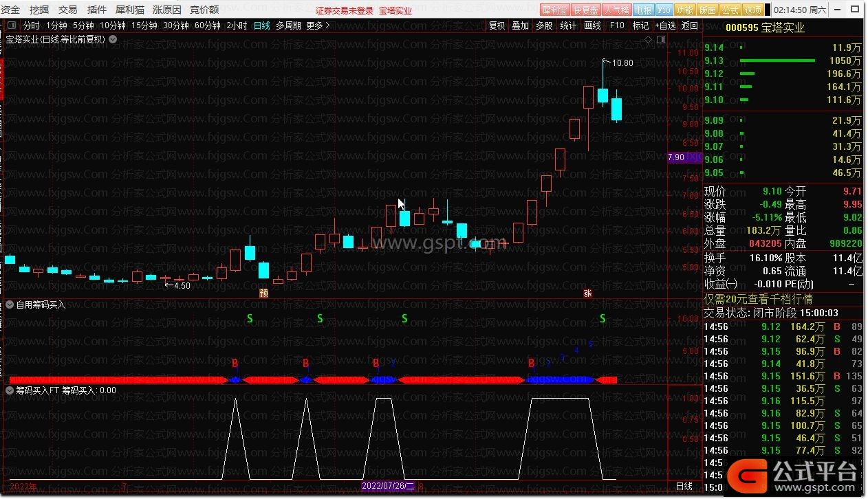This screenshot has height=499, width=868.
Task: Expand the 宝塔实业 main chart indicator dropdown
Action: click(x=113, y=39)
